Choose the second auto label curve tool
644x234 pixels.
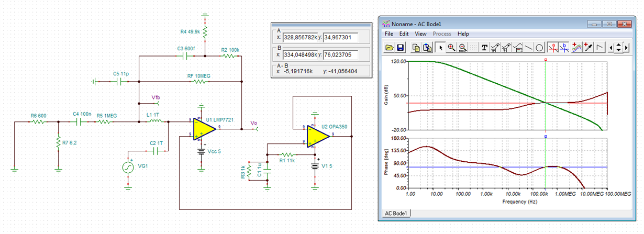point(507,48)
